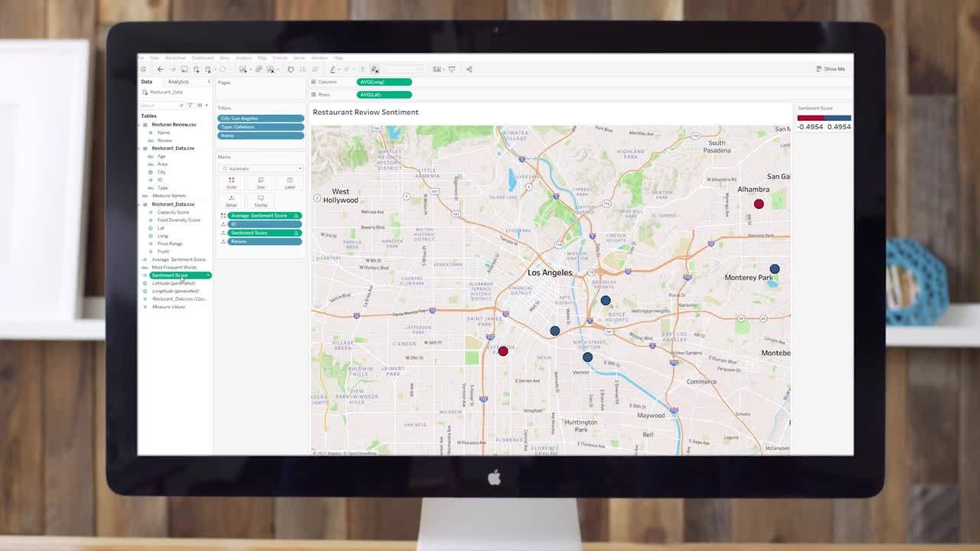Click the Detail card in Marks
Screen dimensions: 980x551
pos(231,201)
